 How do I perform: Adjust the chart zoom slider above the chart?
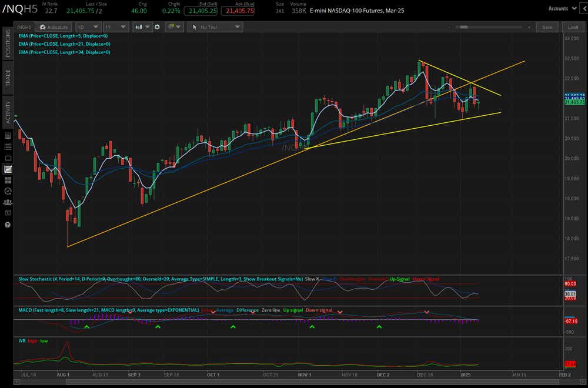click(x=465, y=26)
